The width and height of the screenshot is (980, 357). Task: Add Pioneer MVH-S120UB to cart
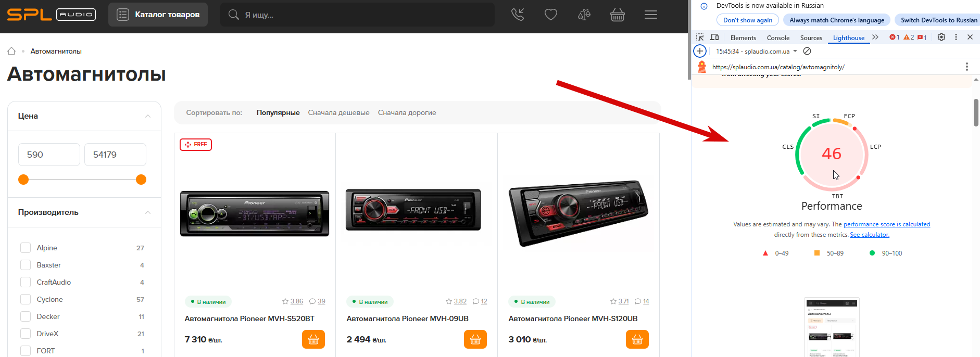637,339
